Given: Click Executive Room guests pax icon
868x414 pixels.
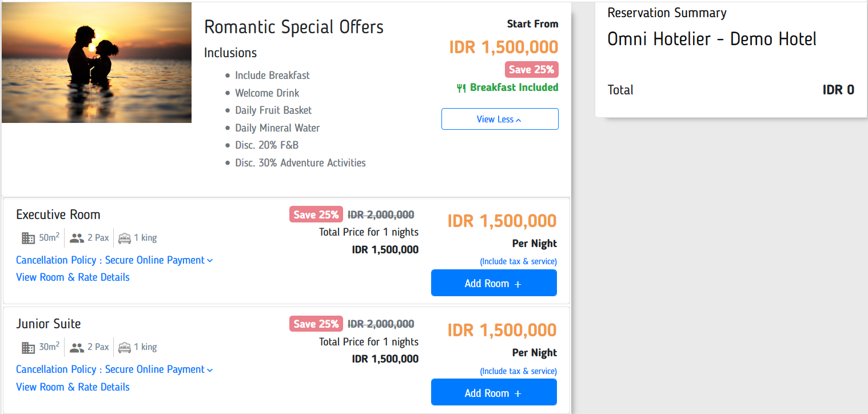Looking at the screenshot, I should point(77,238).
